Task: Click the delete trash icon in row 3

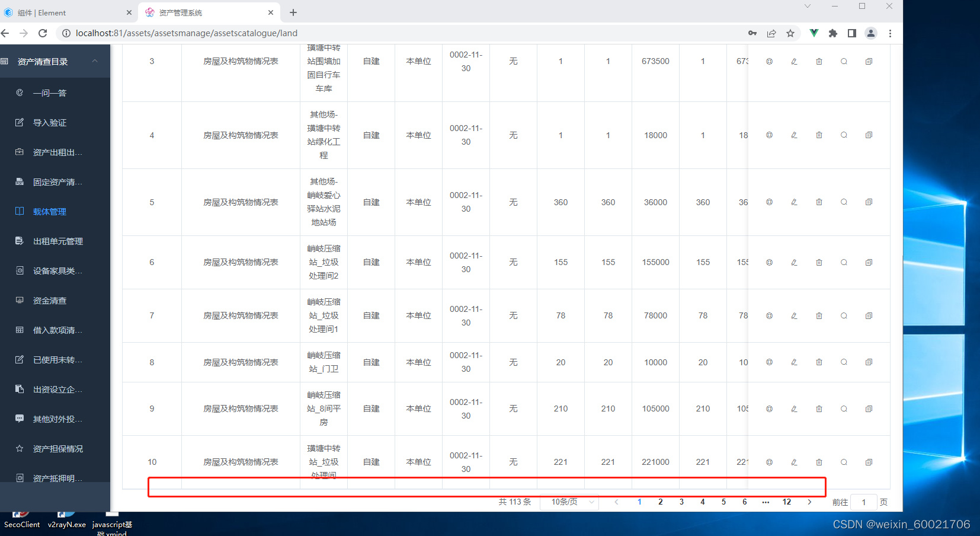Action: click(x=819, y=61)
